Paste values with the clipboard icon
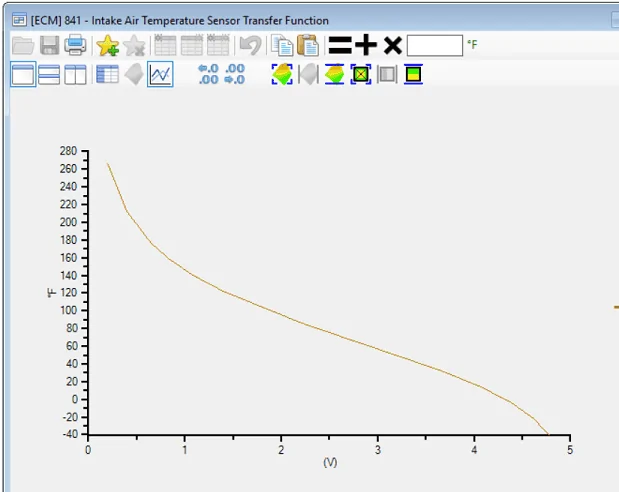The image size is (619, 492). [x=308, y=45]
